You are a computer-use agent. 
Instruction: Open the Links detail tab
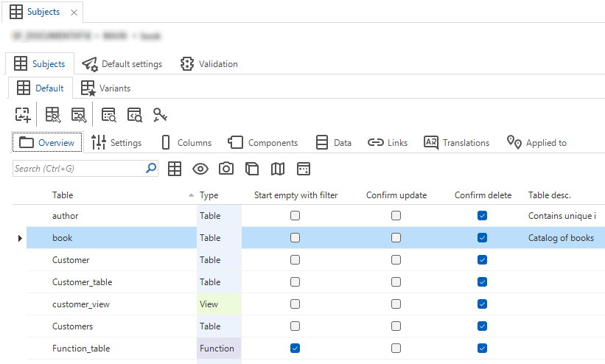388,142
